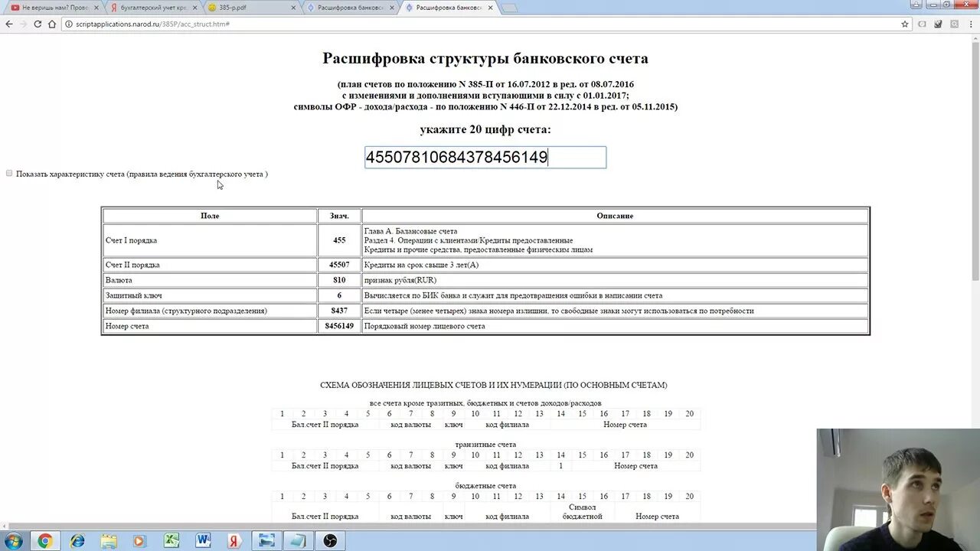Enable 'Показать характеристику счета' checkbox
Image resolution: width=980 pixels, height=551 pixels.
point(9,174)
